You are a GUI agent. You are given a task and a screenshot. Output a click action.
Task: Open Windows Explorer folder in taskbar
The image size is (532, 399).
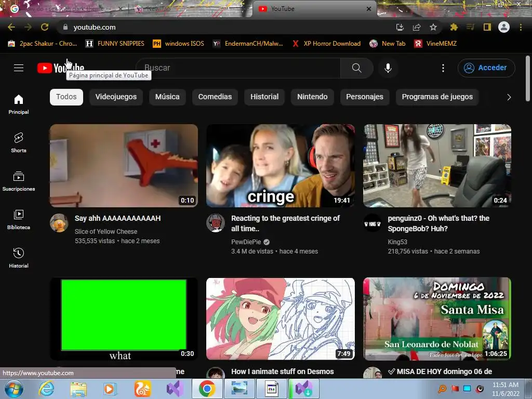click(78, 389)
